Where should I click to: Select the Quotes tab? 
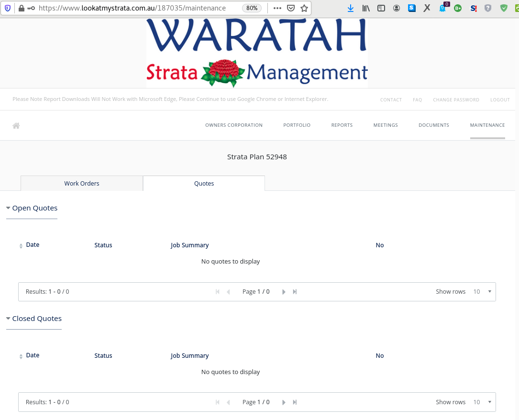click(204, 183)
